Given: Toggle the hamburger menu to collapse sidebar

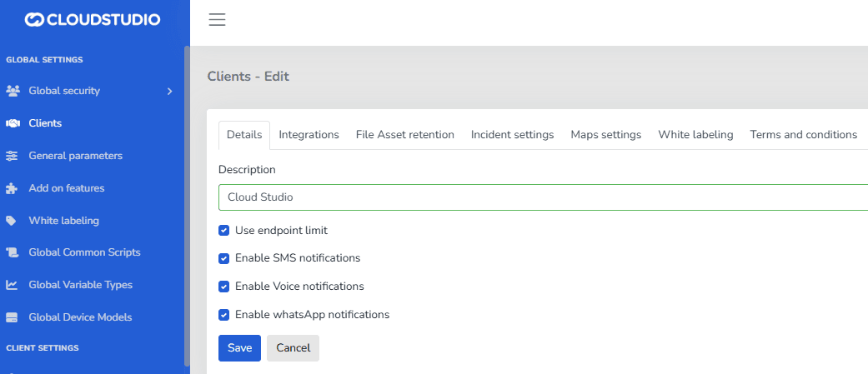Looking at the screenshot, I should [218, 20].
